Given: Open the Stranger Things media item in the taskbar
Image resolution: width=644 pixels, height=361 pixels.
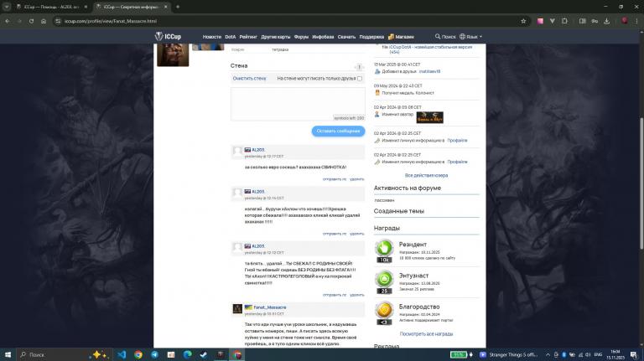Looking at the screenshot, I should [508, 354].
